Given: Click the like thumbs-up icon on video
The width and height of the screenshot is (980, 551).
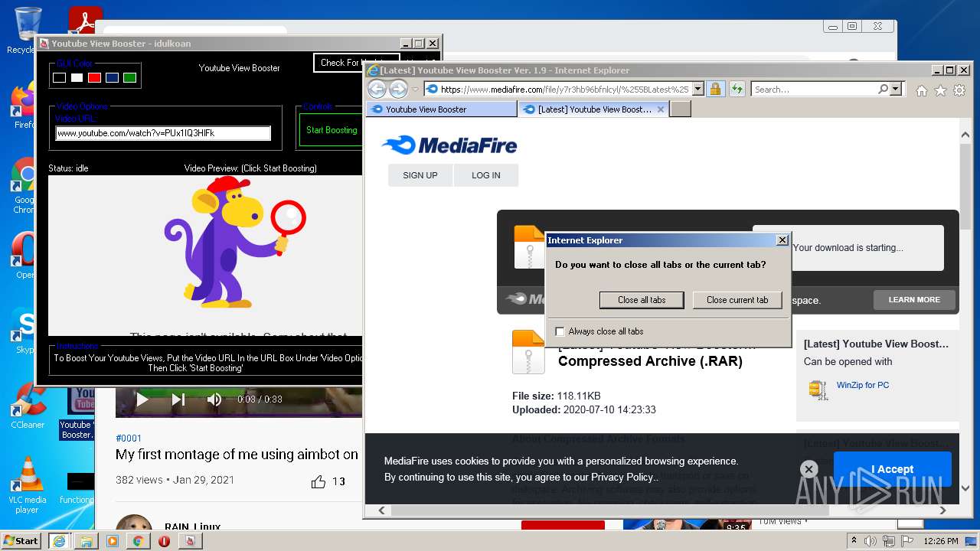Looking at the screenshot, I should (x=318, y=481).
